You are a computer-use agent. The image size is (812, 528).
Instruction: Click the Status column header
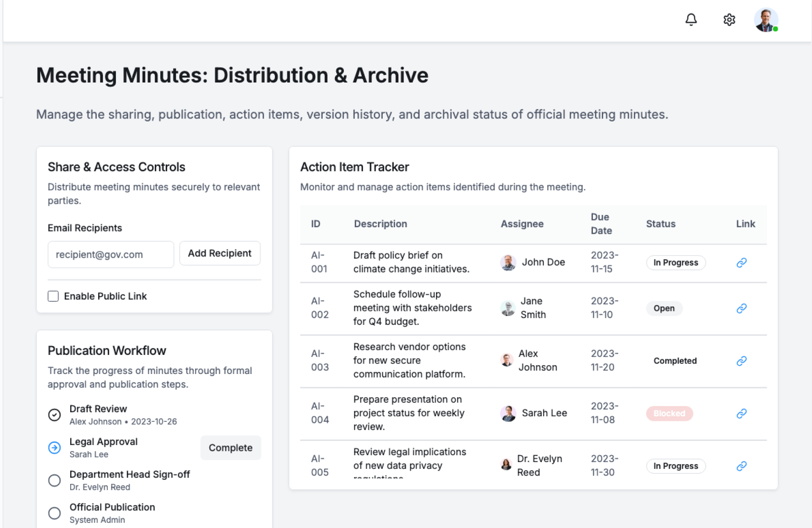tap(661, 224)
